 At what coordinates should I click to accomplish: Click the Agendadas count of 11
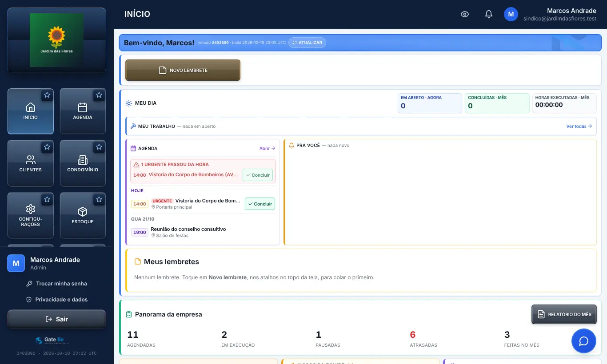132,335
